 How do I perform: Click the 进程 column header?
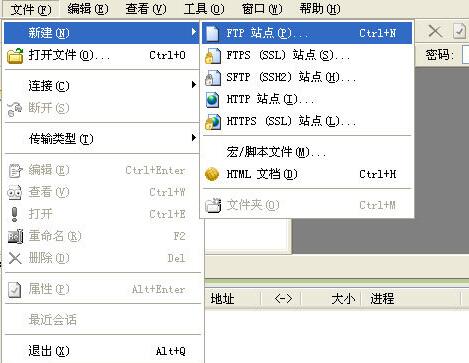[412, 298]
